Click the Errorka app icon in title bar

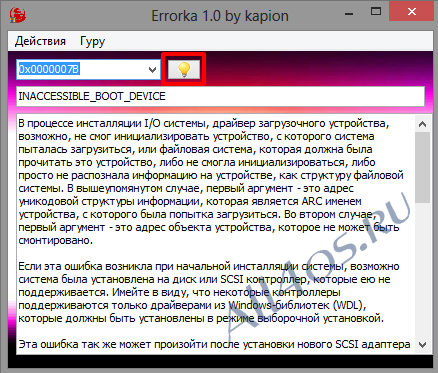click(18, 15)
